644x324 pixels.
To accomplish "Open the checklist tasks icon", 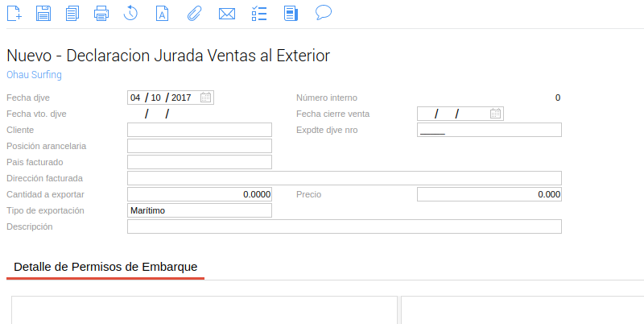I will coord(259,13).
